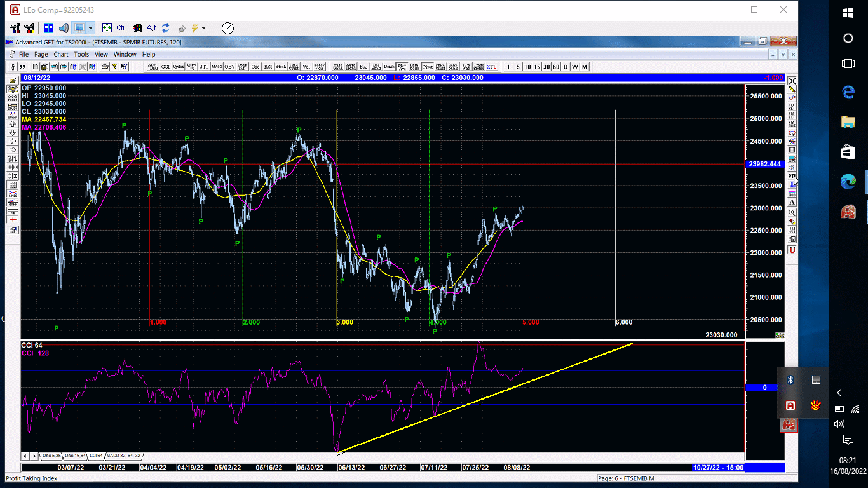Toggle the Pivot study button

point(427,66)
